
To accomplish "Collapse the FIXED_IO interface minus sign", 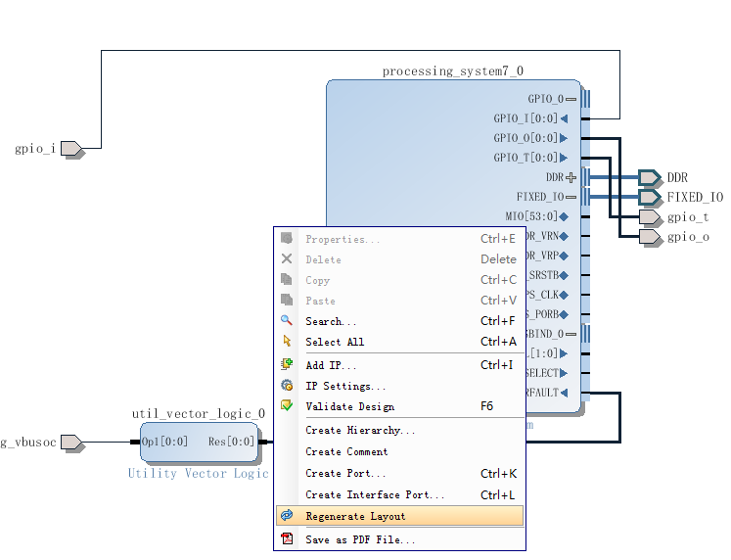I will click(x=571, y=197).
